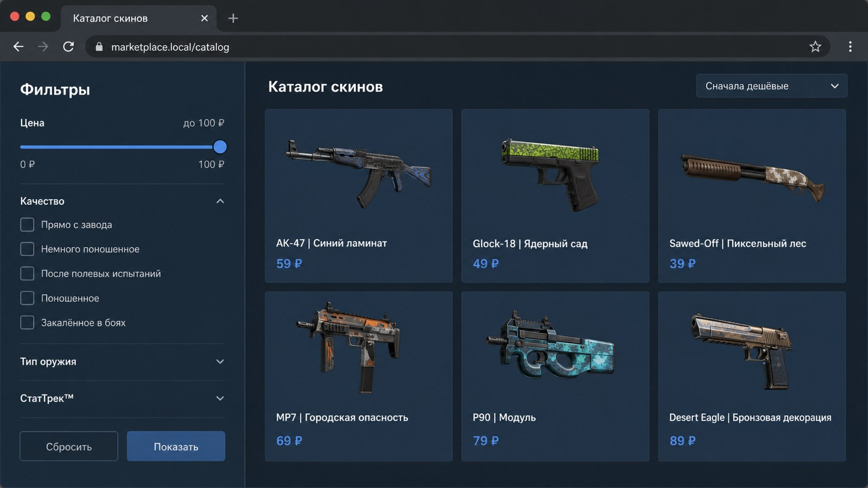Click the AK-47 | Синий ламинат title
The width and height of the screenshot is (868, 488).
[x=331, y=243]
